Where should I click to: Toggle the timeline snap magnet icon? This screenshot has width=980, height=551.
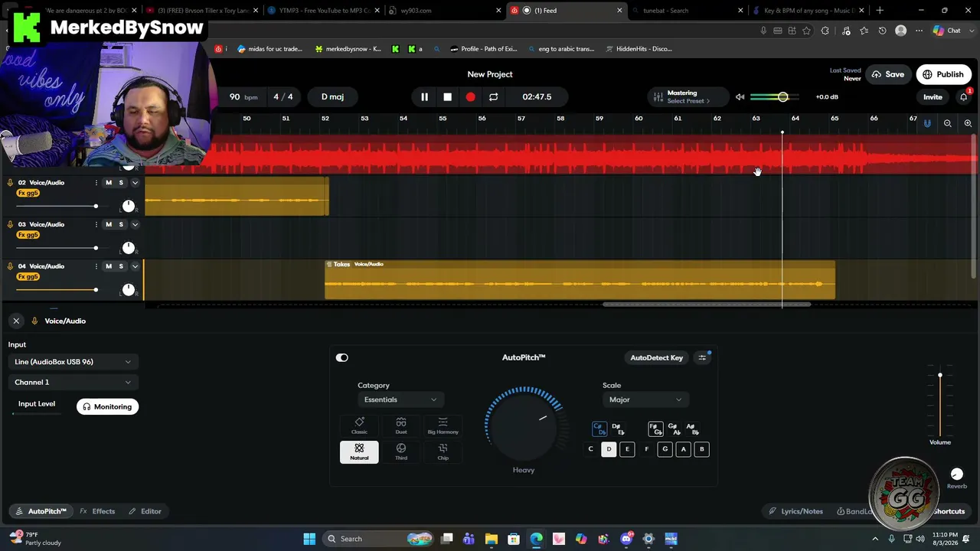pyautogui.click(x=927, y=123)
